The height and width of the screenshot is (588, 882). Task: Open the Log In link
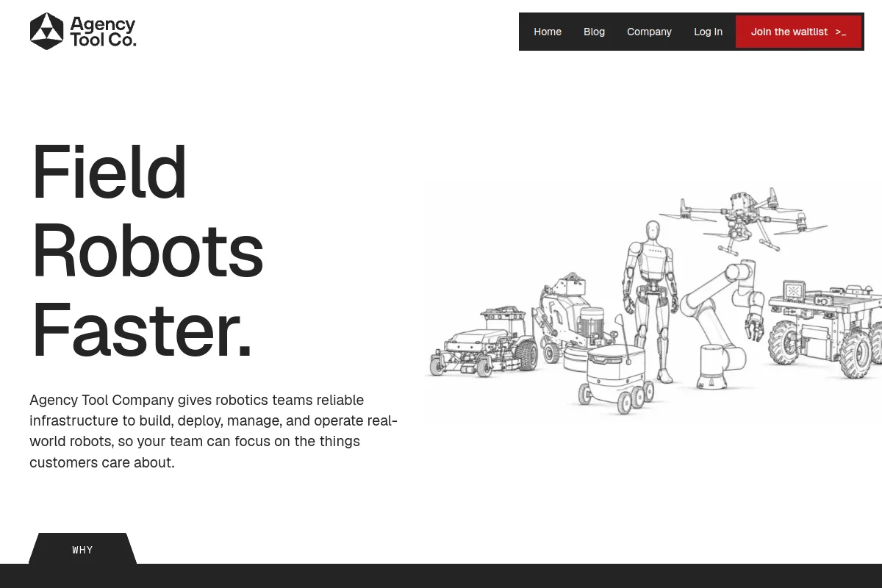click(x=708, y=32)
